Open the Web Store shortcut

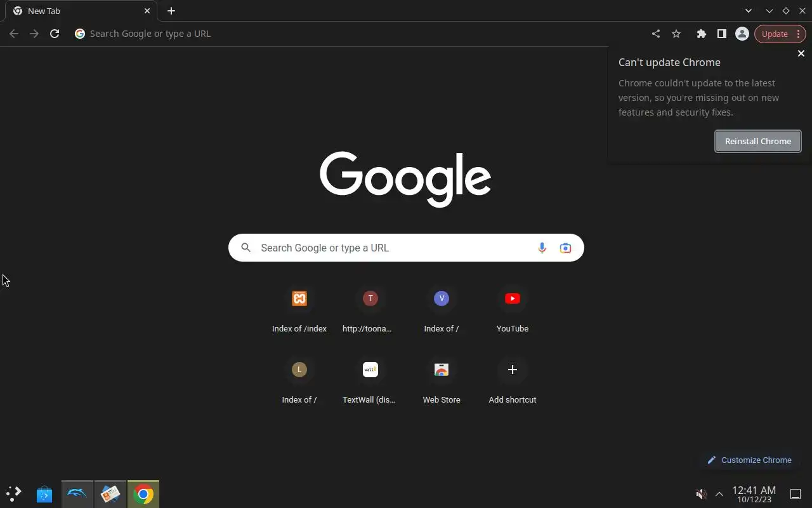click(x=442, y=382)
